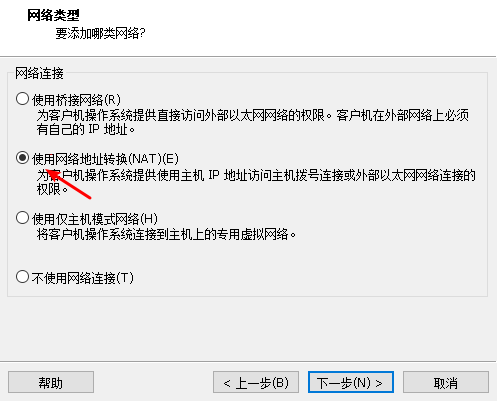This screenshot has width=497, height=401.
Task: Cancel the wizard using 取消
Action: pyautogui.click(x=446, y=382)
